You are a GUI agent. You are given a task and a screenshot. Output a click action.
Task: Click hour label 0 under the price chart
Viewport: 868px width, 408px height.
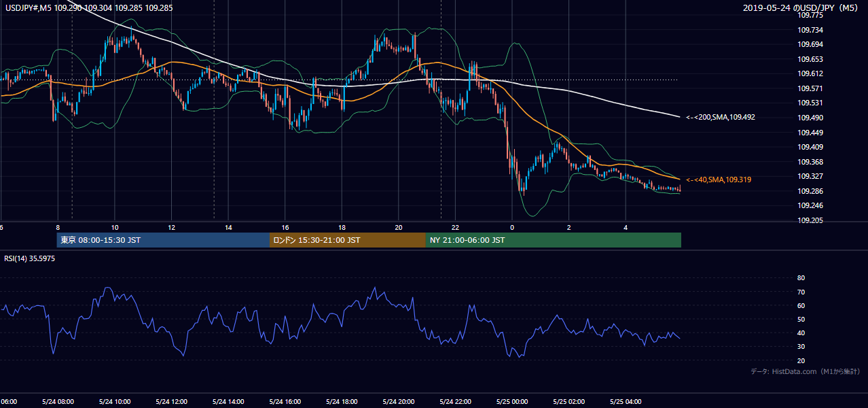[x=512, y=227]
